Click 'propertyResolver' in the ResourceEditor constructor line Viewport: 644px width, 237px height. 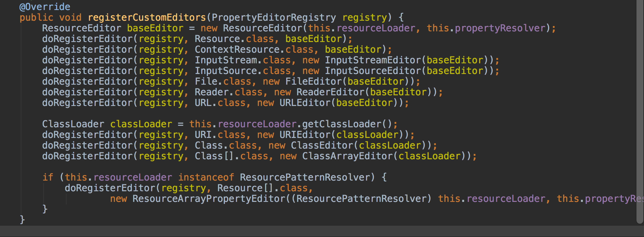500,28
